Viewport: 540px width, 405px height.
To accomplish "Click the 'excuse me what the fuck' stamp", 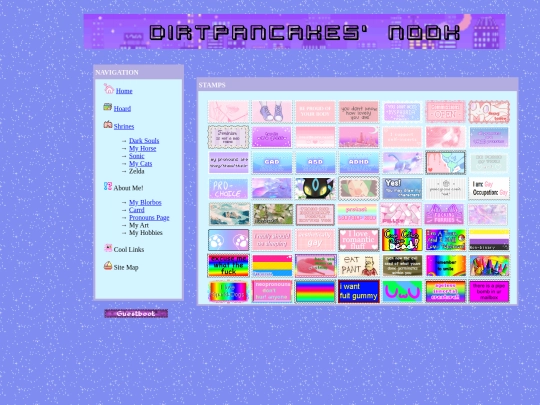I will (x=228, y=266).
